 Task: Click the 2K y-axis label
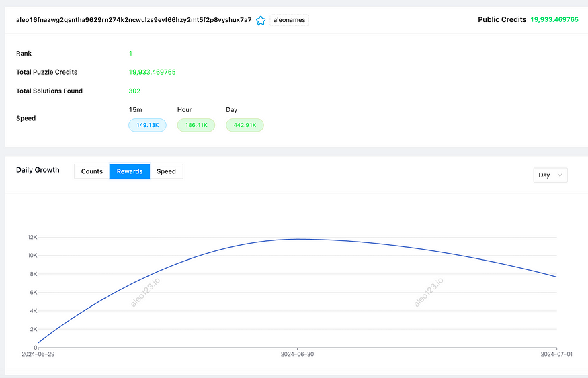click(34, 329)
